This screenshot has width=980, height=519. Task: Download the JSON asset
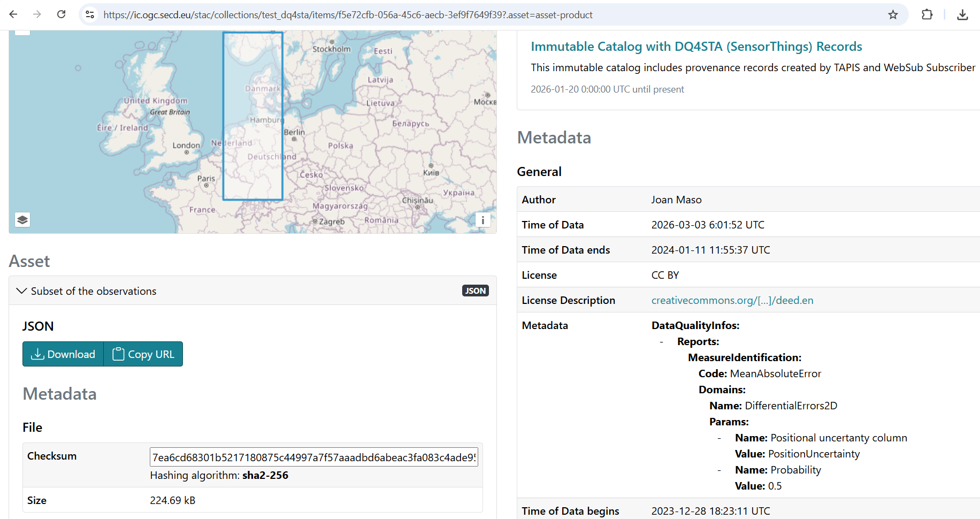pyautogui.click(x=63, y=354)
